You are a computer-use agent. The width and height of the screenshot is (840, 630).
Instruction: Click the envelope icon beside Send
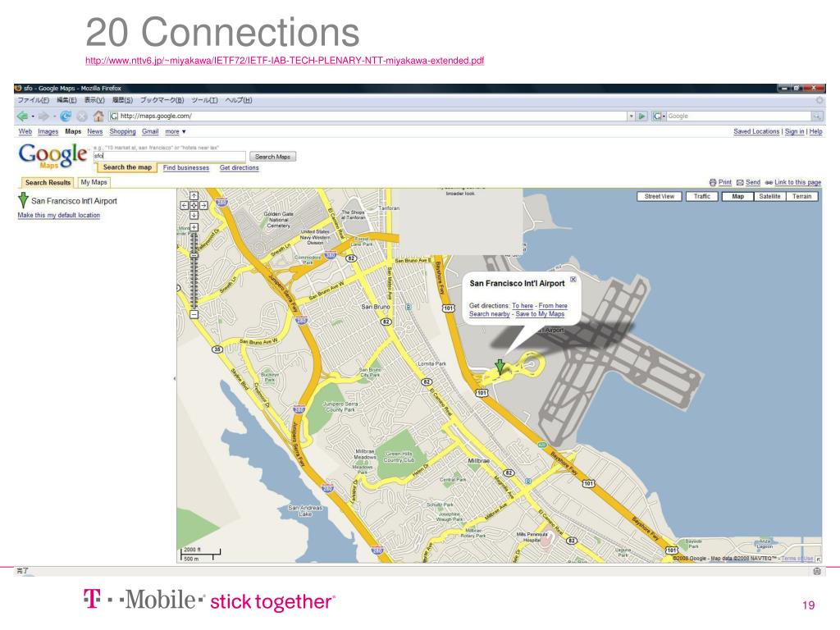click(x=740, y=182)
